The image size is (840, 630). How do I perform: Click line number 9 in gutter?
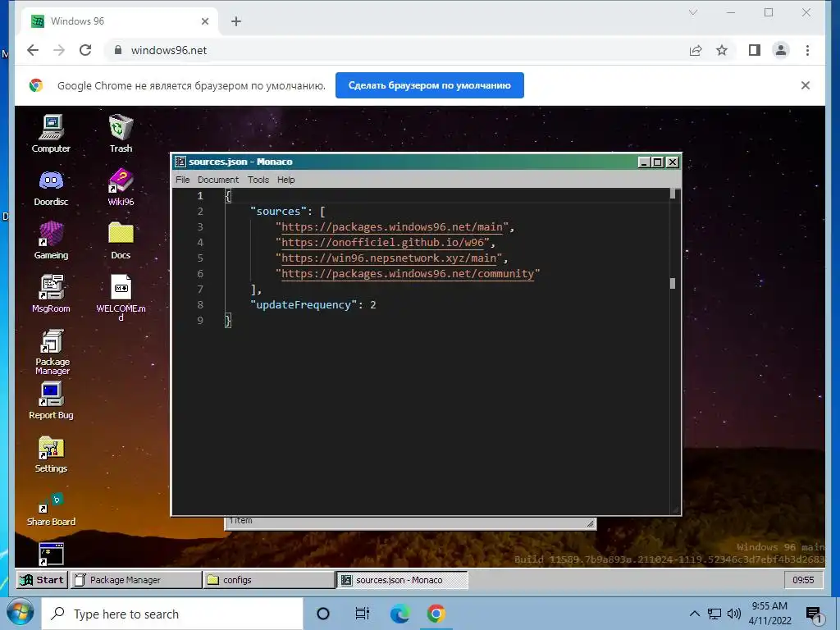(200, 321)
